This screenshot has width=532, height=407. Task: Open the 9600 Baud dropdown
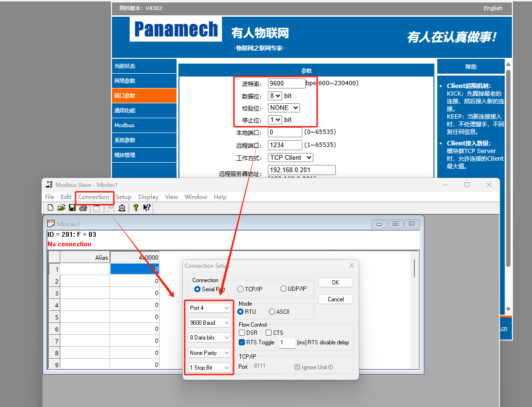210,322
